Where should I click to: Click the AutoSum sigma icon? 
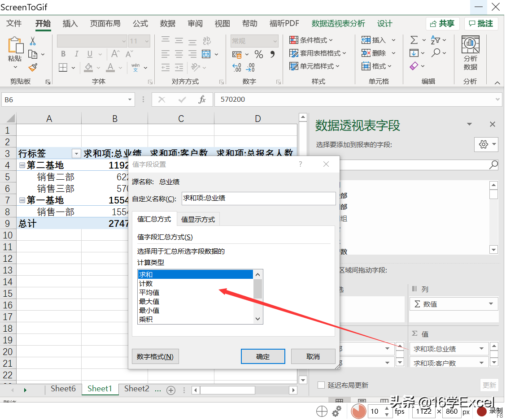click(414, 40)
